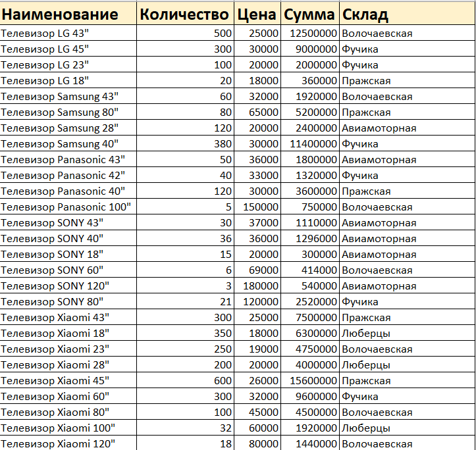Image resolution: width=476 pixels, height=450 pixels.
Task: Select quantity cell 21
Action: (185, 301)
